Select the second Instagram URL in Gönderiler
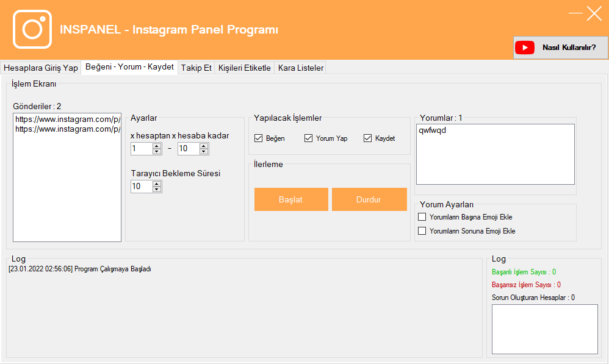Screen dimensions: 609x364 pos(68,129)
